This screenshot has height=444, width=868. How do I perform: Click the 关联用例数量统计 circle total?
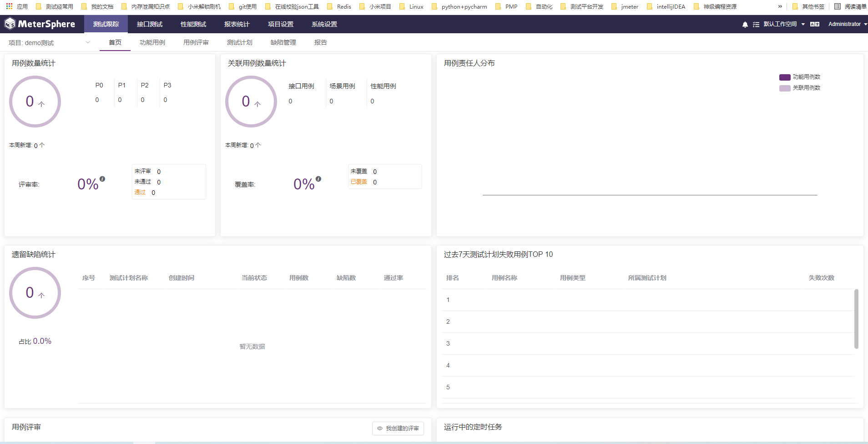pyautogui.click(x=251, y=102)
